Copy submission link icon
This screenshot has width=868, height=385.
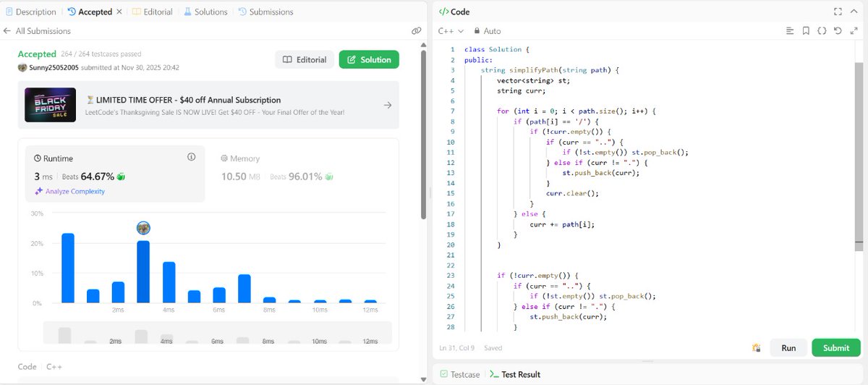[416, 31]
